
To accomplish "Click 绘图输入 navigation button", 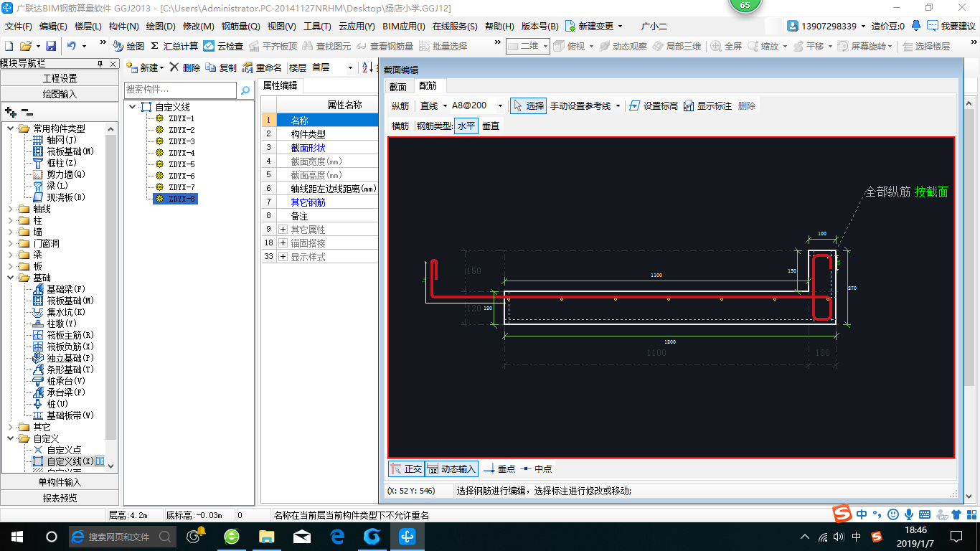I will click(x=60, y=93).
